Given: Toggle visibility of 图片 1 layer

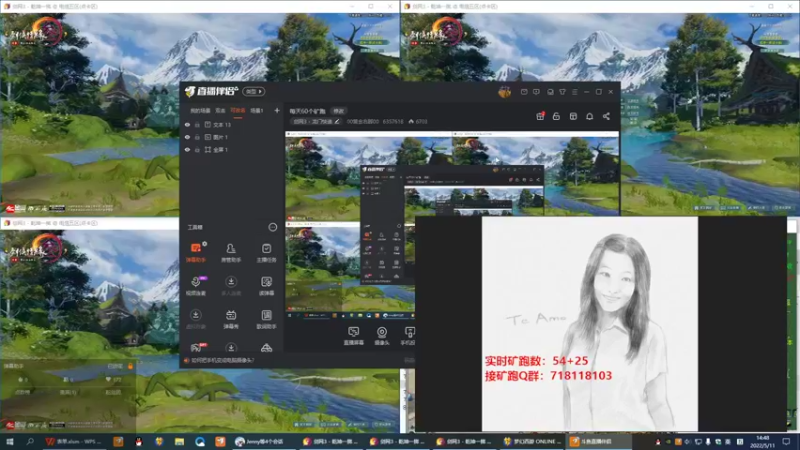Looking at the screenshot, I should point(187,137).
